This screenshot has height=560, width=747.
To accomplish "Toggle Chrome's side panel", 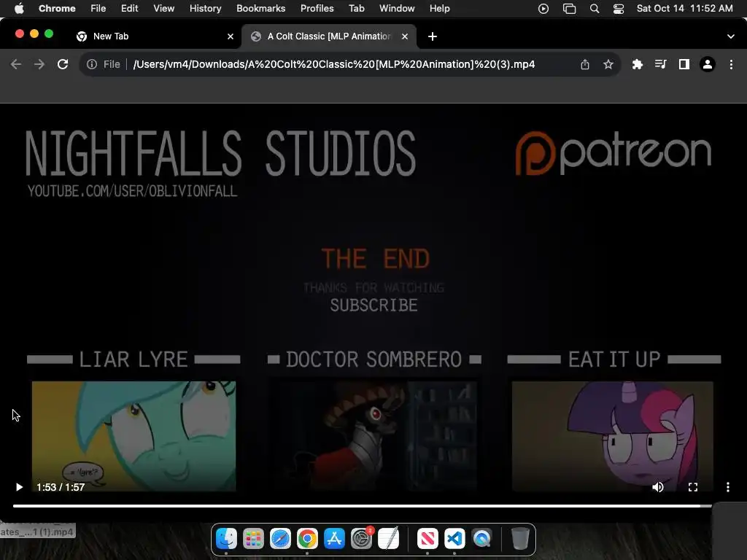I will tap(684, 64).
